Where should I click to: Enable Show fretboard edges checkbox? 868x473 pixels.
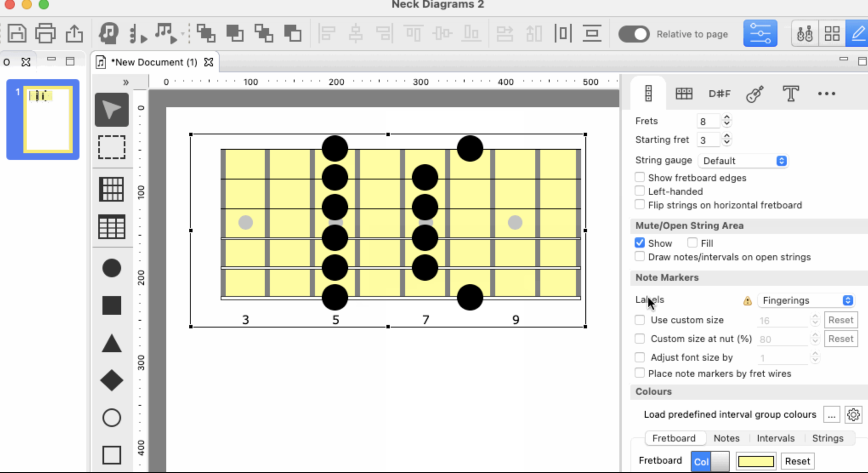(640, 177)
